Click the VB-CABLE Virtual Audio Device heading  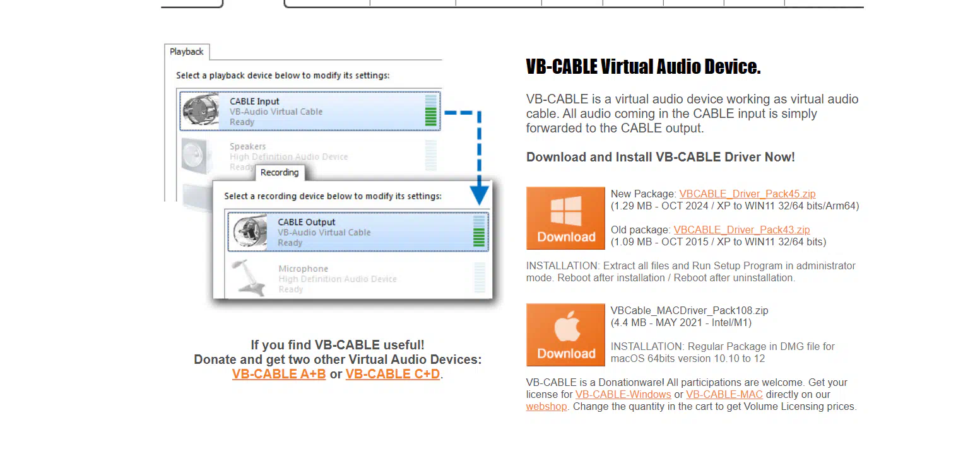[x=643, y=67]
